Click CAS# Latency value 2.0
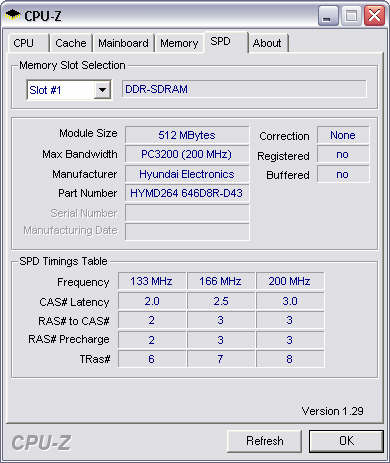 (152, 301)
